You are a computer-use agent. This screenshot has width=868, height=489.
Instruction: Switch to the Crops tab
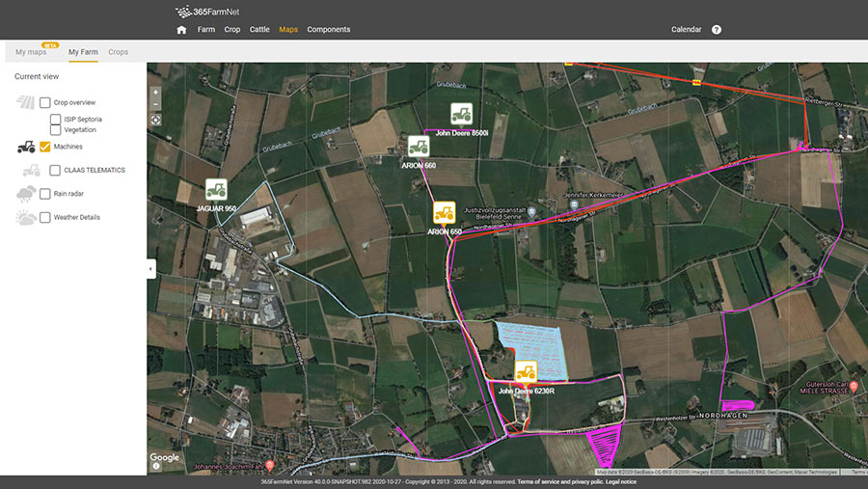(118, 52)
